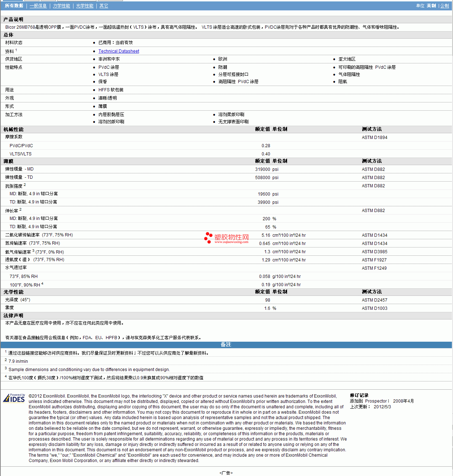Image resolution: width=453 pixels, height=476 pixels.
Task: Click the 弹性模量 - MD row label
Action: click(19, 169)
